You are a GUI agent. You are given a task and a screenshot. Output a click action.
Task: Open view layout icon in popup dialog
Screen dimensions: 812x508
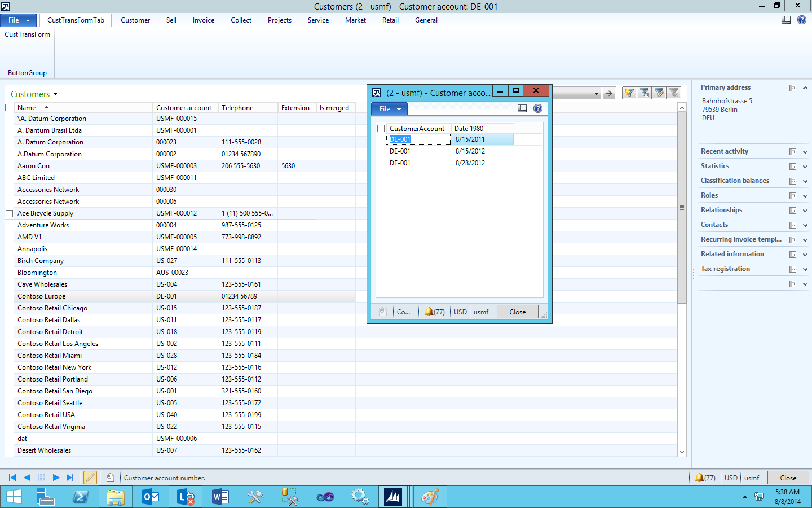tap(522, 108)
